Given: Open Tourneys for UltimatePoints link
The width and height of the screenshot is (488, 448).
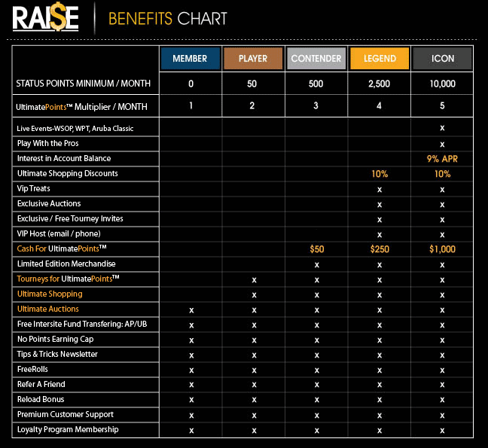Looking at the screenshot, I should (x=69, y=279).
